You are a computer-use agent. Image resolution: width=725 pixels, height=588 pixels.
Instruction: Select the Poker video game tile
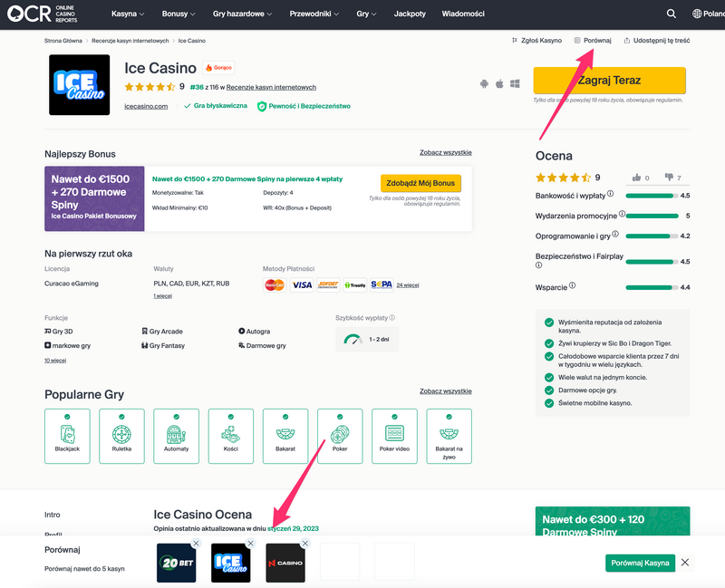coord(394,436)
